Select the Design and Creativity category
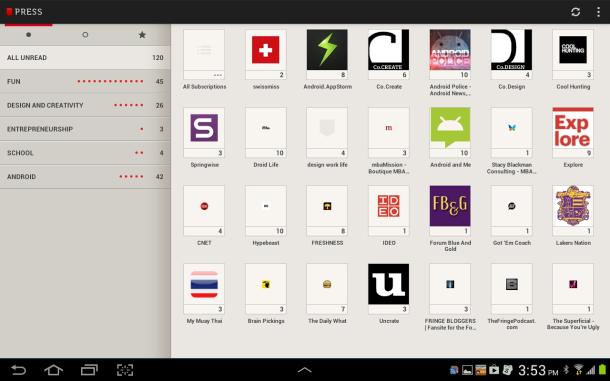This screenshot has width=610, height=381. tap(85, 105)
